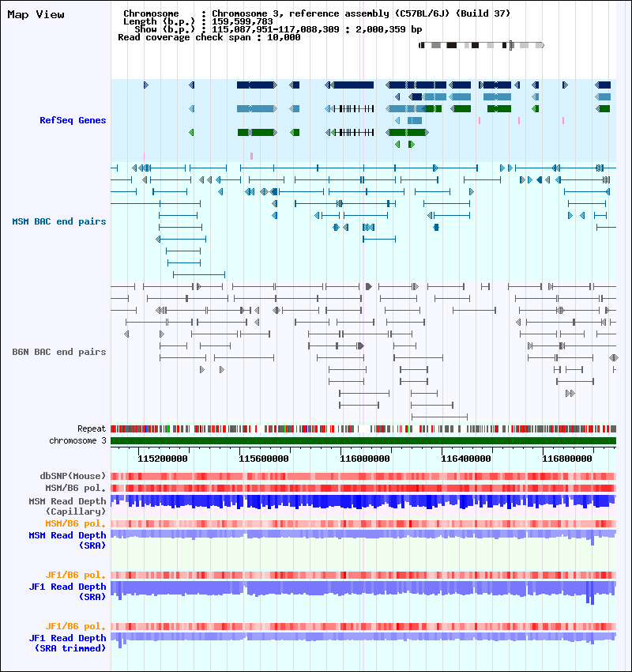This screenshot has width=632, height=672.
Task: Click the 116800000 ruler position
Action: click(567, 459)
